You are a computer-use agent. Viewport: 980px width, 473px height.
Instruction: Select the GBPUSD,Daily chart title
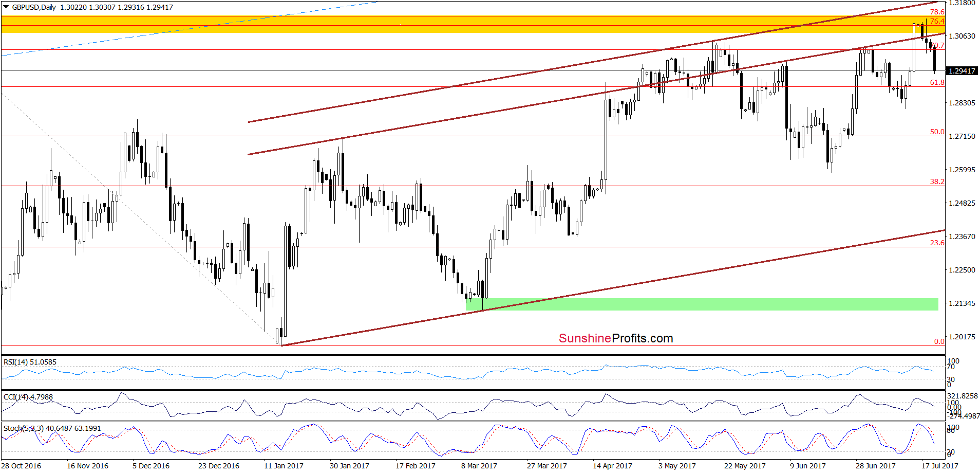tap(34, 7)
